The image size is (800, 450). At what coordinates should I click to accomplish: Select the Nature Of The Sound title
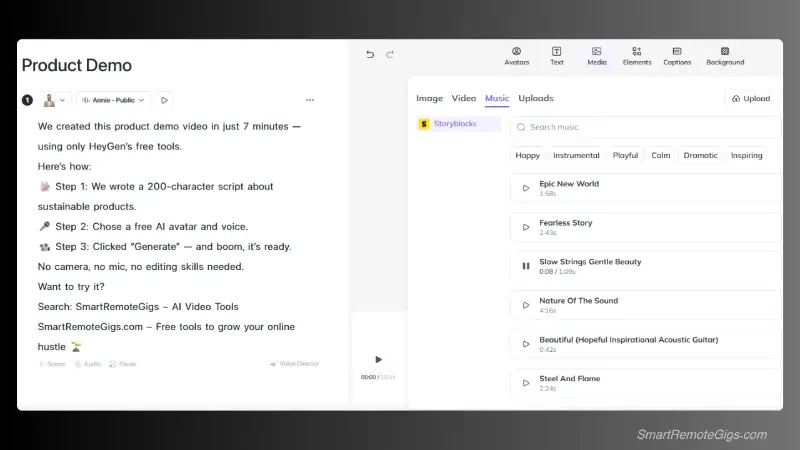579,301
